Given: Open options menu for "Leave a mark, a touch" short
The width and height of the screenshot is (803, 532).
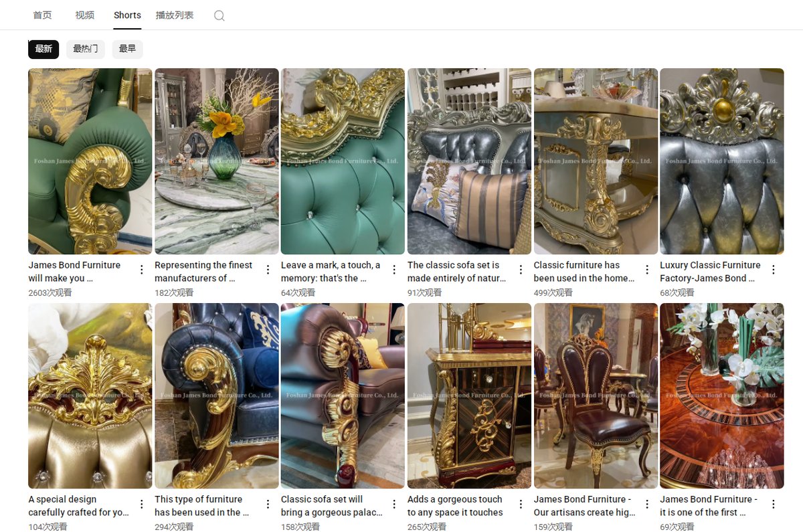Looking at the screenshot, I should tap(394, 270).
